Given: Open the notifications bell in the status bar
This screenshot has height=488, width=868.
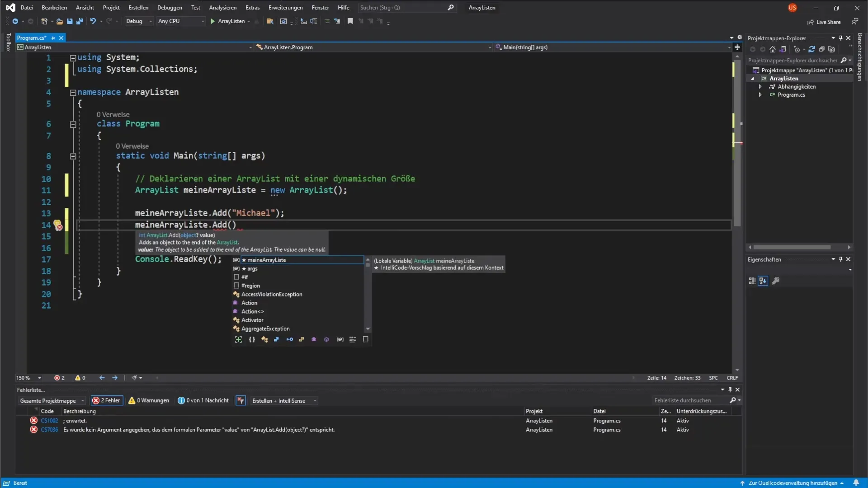Looking at the screenshot, I should tap(856, 483).
